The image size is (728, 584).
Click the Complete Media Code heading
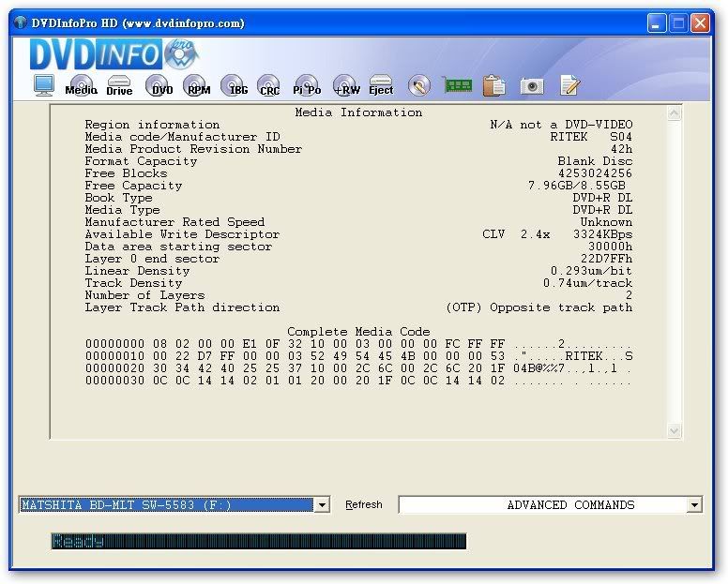[x=358, y=332]
